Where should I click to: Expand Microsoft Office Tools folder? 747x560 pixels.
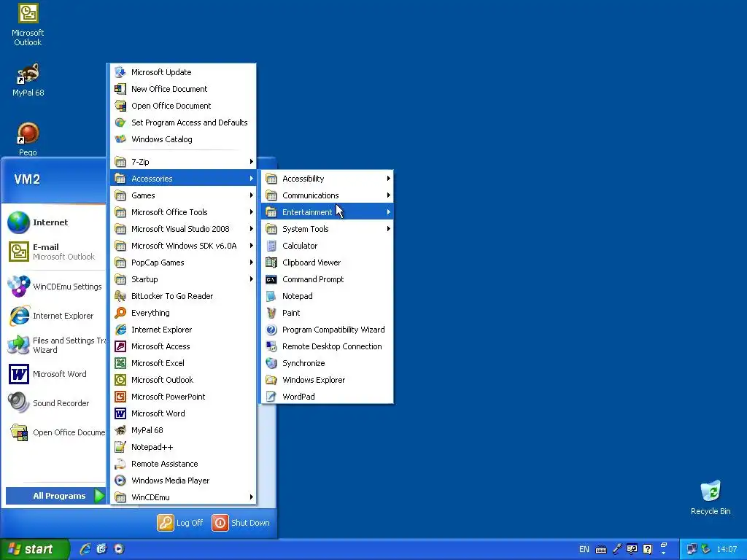(183, 212)
